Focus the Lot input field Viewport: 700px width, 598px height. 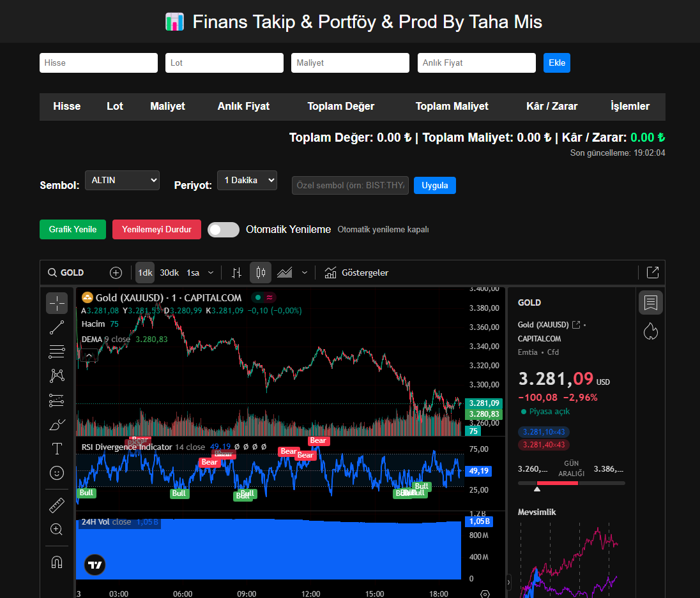point(225,63)
